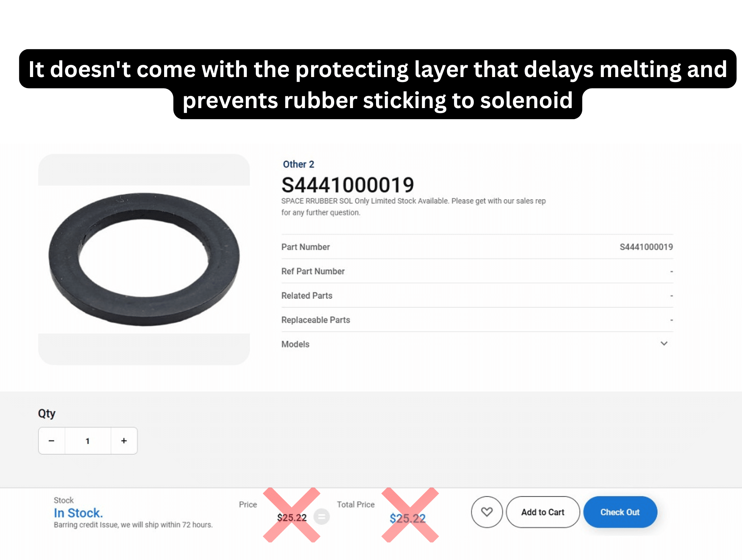Click the Replaceable Parts row

point(477,320)
